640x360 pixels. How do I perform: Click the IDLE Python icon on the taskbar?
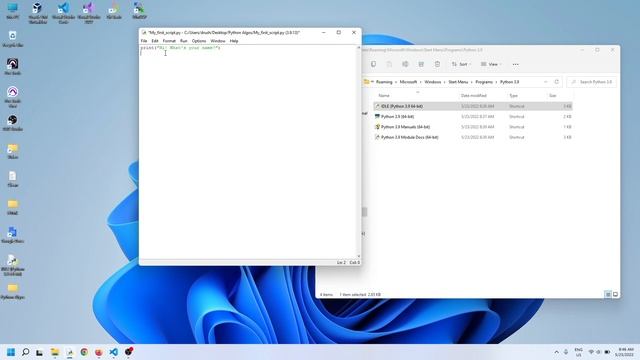[x=69, y=352]
